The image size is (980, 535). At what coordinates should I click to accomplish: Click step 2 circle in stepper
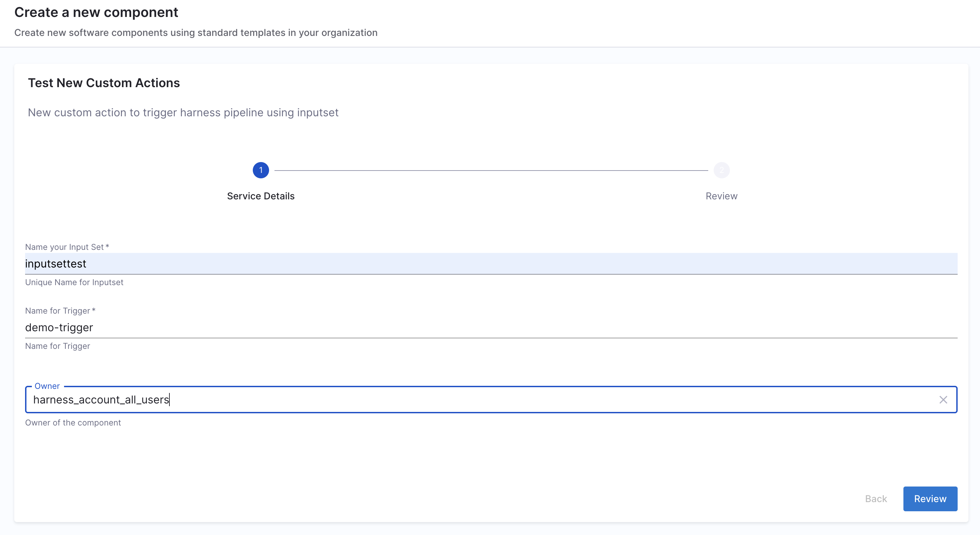(721, 170)
